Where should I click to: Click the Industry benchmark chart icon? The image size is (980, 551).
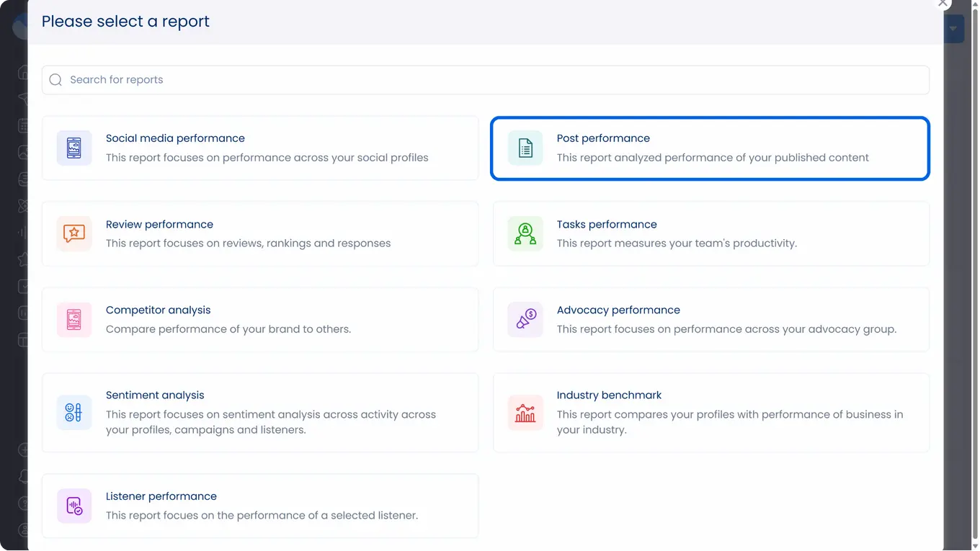[525, 413]
